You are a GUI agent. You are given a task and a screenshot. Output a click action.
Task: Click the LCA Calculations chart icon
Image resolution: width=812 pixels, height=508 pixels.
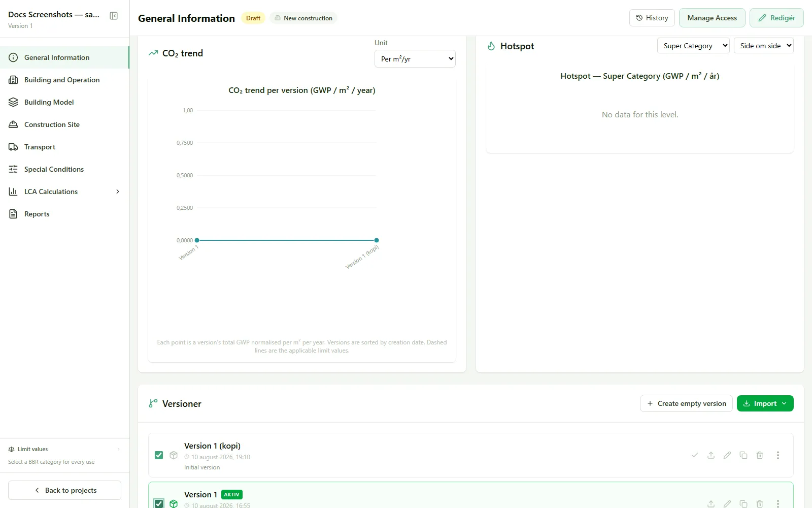tap(13, 192)
